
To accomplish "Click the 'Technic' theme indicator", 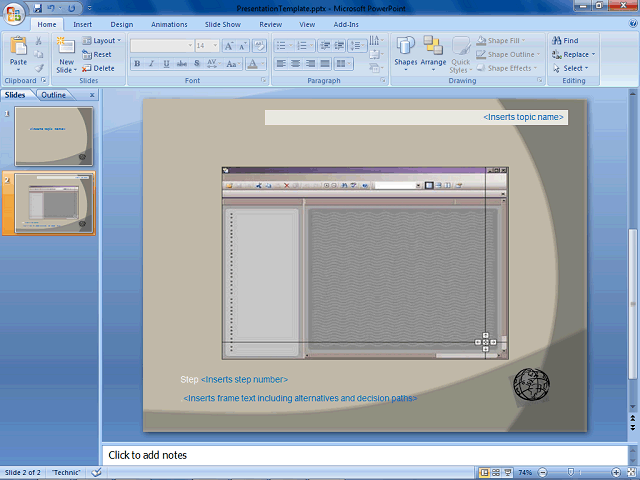I will click(x=66, y=472).
